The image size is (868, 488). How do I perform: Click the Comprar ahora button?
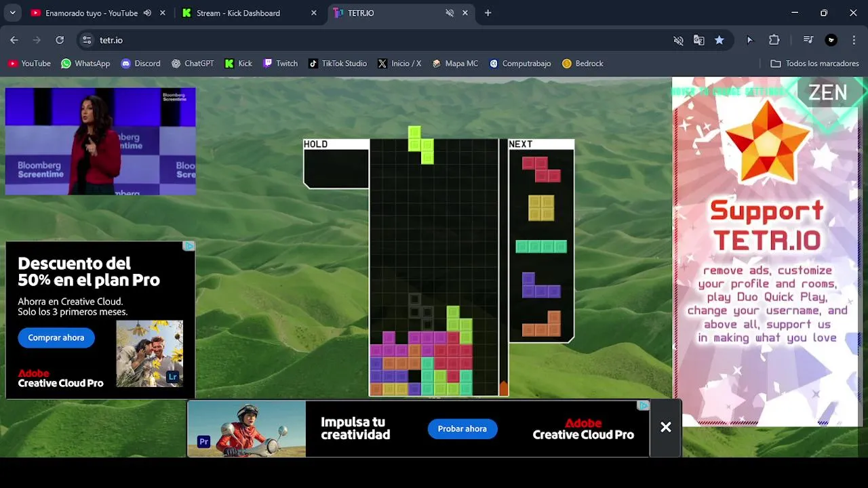(56, 338)
